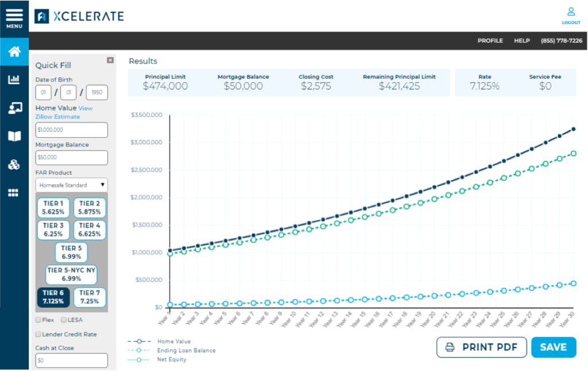Open the Help menu item
This screenshot has width=588, height=371.
(x=521, y=41)
